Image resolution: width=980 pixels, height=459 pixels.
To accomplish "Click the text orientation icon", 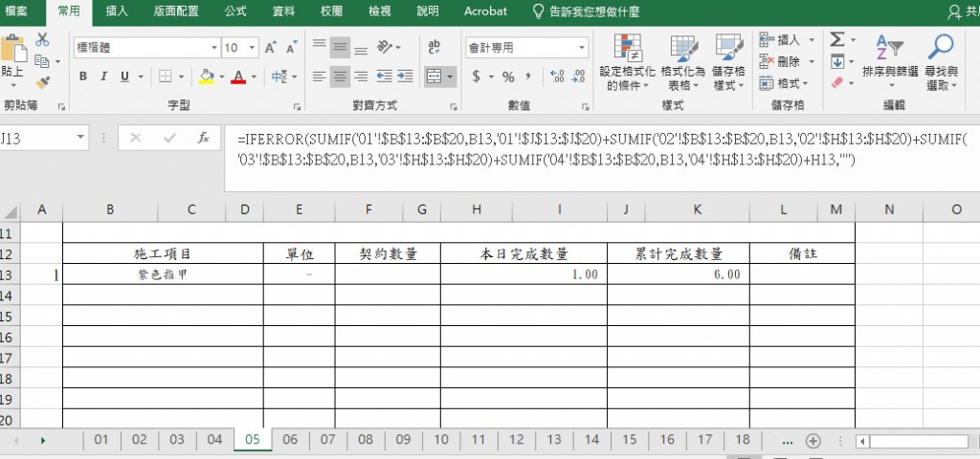I will coord(385,46).
